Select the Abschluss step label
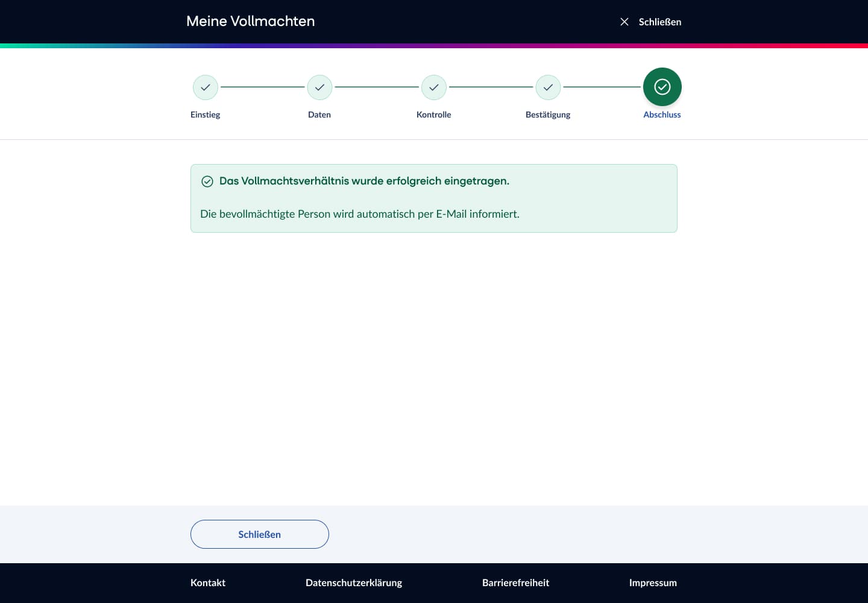Viewport: 868px width, 603px height. [662, 115]
